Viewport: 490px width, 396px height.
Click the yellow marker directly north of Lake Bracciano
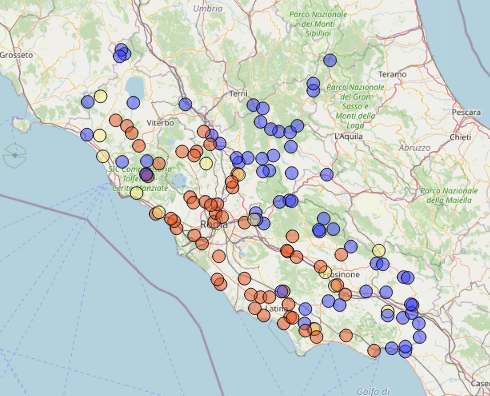click(x=206, y=163)
